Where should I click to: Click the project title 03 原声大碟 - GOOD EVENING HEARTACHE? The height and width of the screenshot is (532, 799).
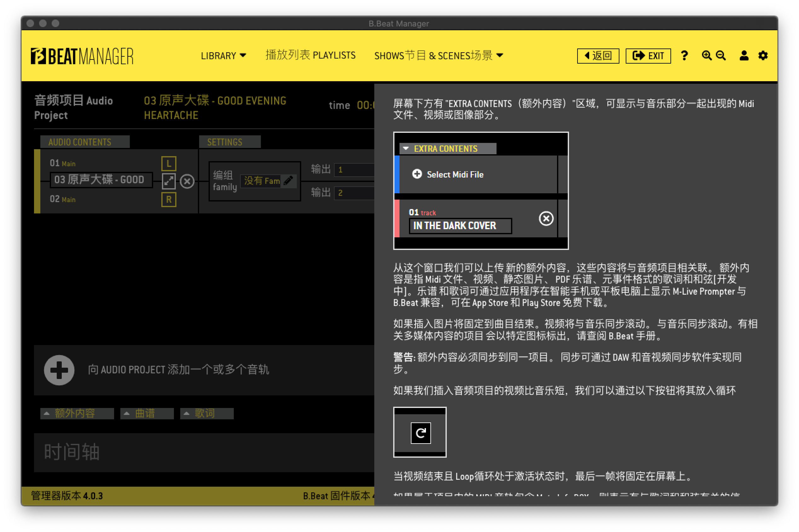point(215,108)
